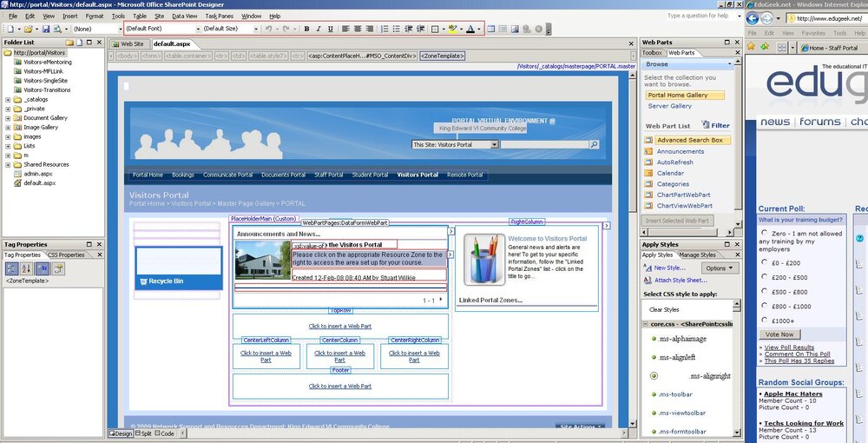Viewport: 868px width, 443px height.
Task: Toggle underline formatting
Action: click(331, 29)
